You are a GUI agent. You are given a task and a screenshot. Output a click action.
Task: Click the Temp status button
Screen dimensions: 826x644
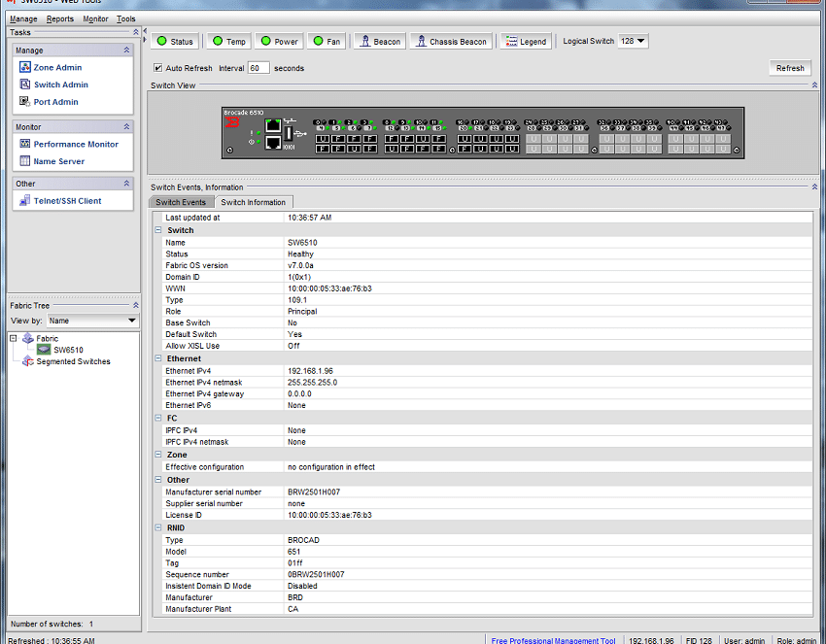click(x=229, y=41)
